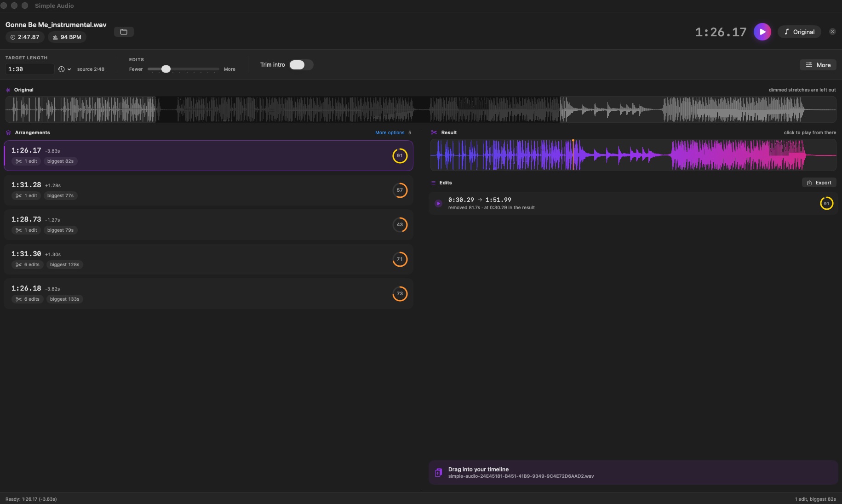Toggle the Trim intro switch
The image size is (842, 504).
click(x=301, y=65)
